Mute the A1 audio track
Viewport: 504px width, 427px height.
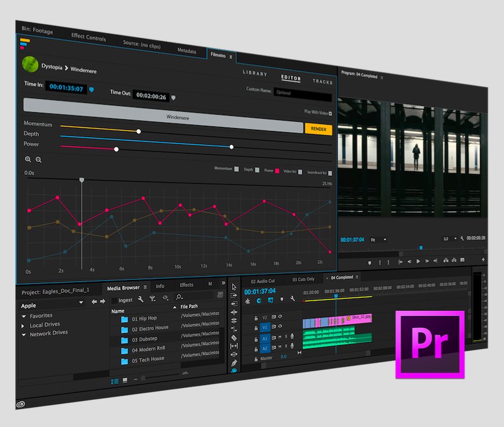pos(280,337)
